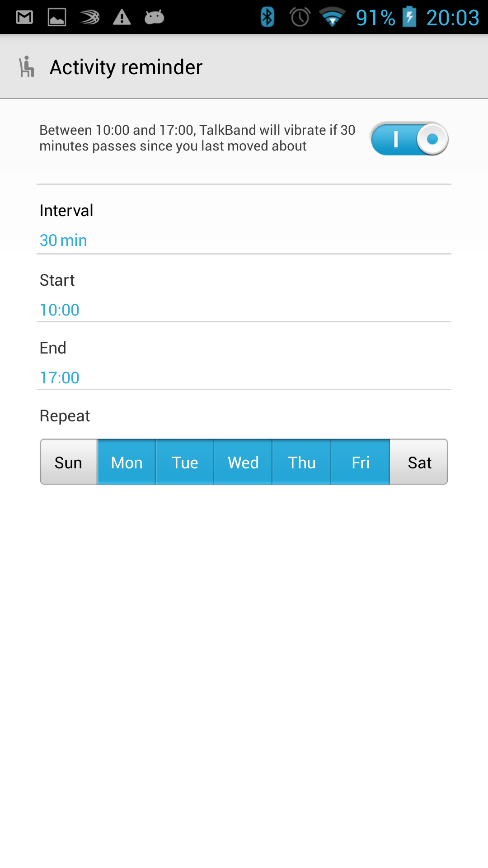Enable repeat on Sun
Screen dimensions: 488x868
click(69, 462)
